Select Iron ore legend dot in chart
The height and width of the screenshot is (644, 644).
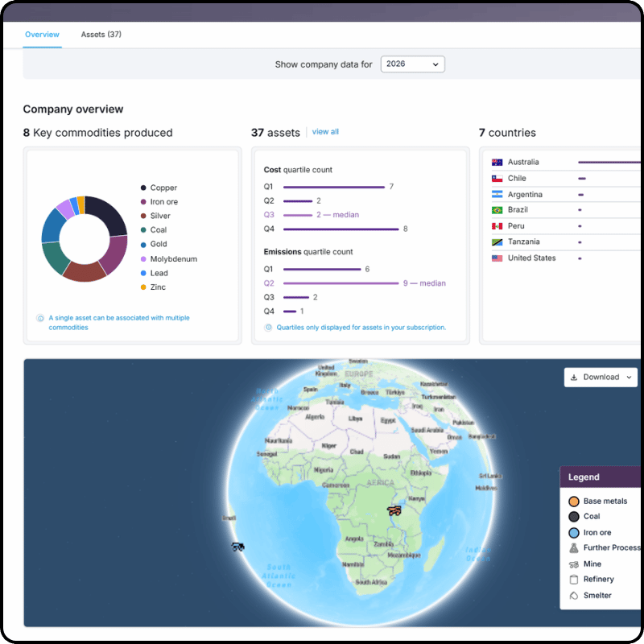coord(143,202)
